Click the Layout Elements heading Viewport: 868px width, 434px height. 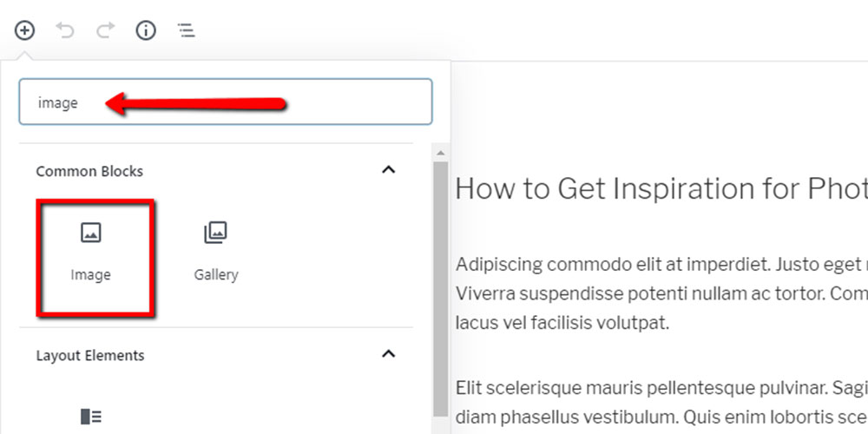click(90, 355)
